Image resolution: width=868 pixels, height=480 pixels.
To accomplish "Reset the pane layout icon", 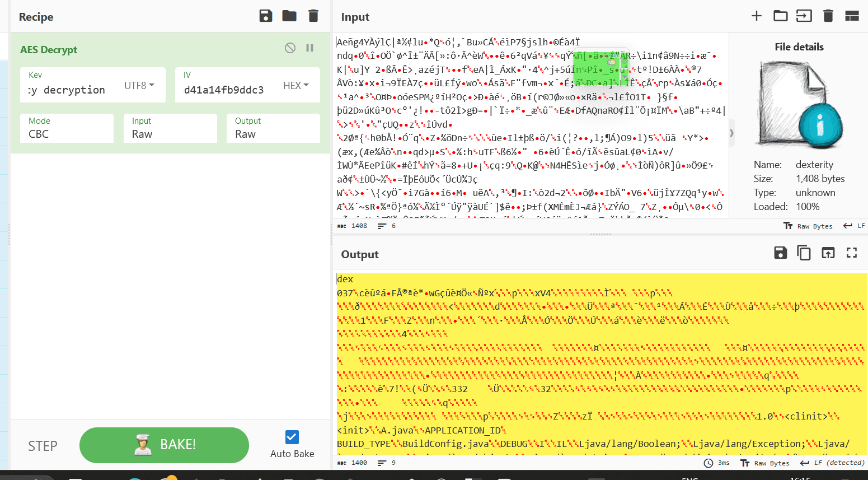I will (x=852, y=16).
